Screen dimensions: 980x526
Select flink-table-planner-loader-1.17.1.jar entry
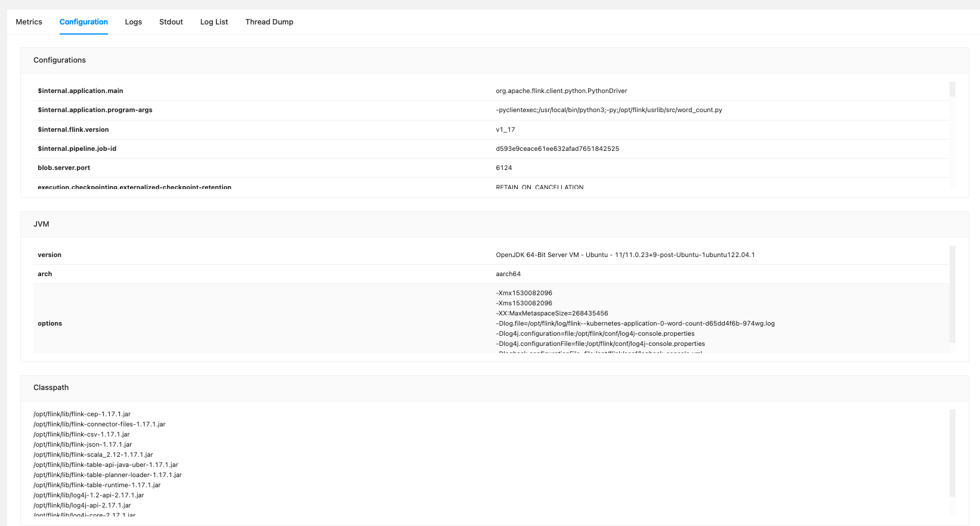107,475
